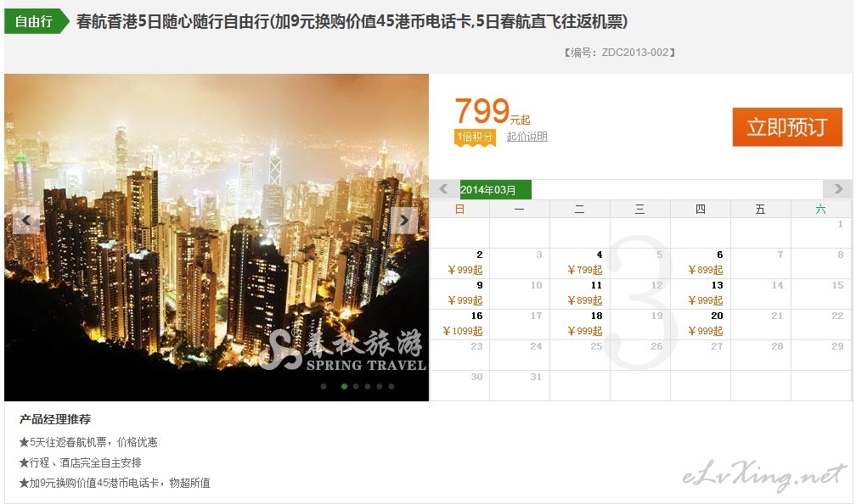Viewport: 856px width, 504px height.
Task: Open the Hong Kong night skyline photo
Action: 217,238
